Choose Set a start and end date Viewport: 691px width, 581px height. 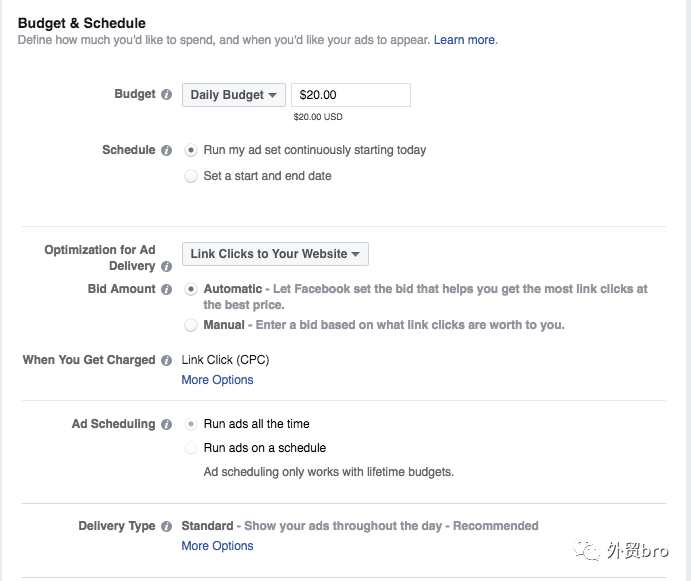191,176
